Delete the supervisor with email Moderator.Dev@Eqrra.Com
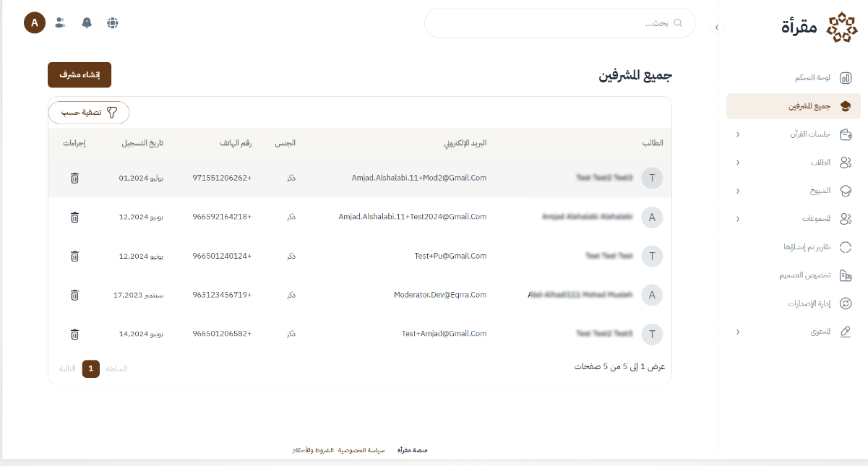The height and width of the screenshot is (466, 868). point(74,295)
